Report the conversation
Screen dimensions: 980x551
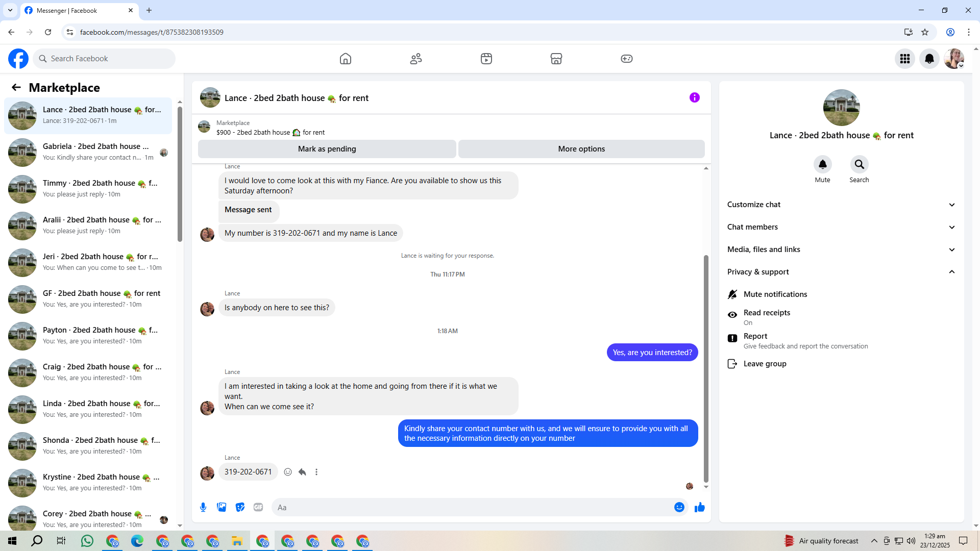[x=841, y=340]
